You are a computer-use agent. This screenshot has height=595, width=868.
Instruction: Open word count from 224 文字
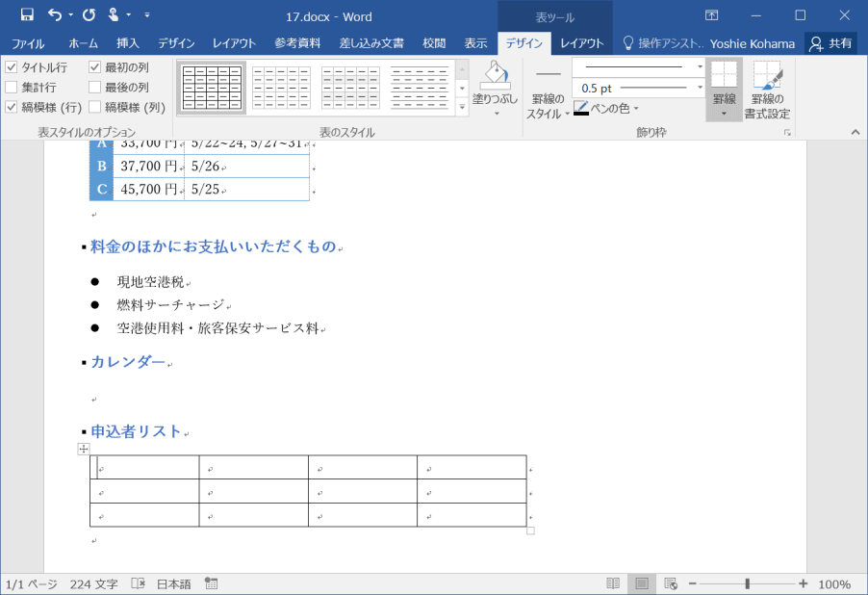[x=93, y=583]
